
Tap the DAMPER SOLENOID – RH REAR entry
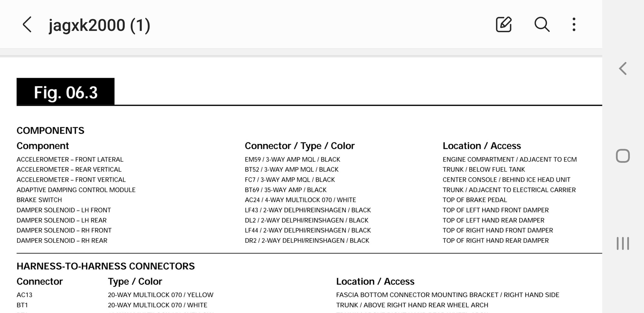(62, 240)
